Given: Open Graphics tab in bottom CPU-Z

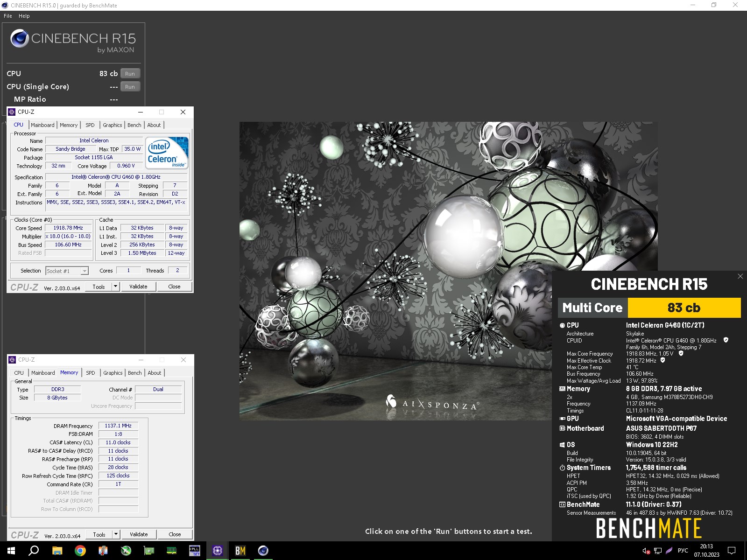Looking at the screenshot, I should click(113, 373).
